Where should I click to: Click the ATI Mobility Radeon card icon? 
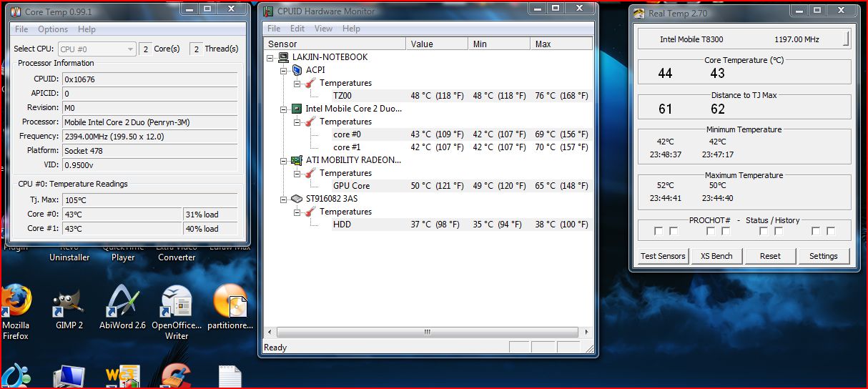pos(296,160)
